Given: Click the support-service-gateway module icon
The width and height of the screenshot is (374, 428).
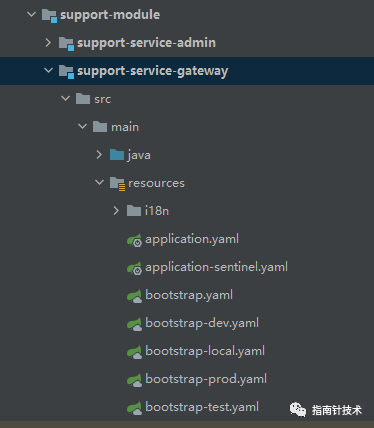Looking at the screenshot, I should point(66,72).
